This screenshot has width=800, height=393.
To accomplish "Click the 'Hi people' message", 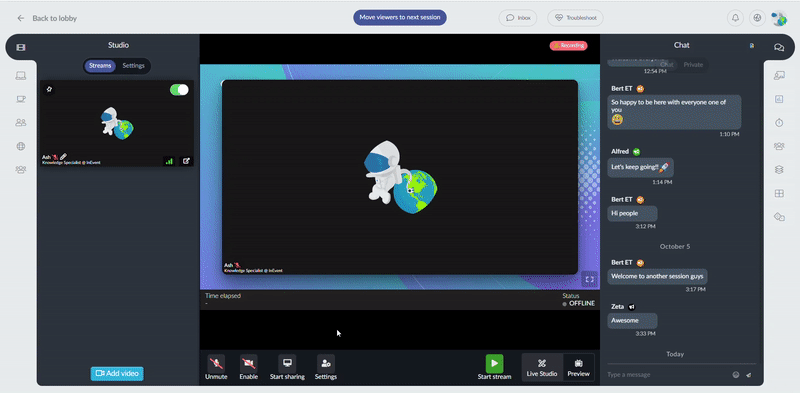I will click(x=632, y=214).
